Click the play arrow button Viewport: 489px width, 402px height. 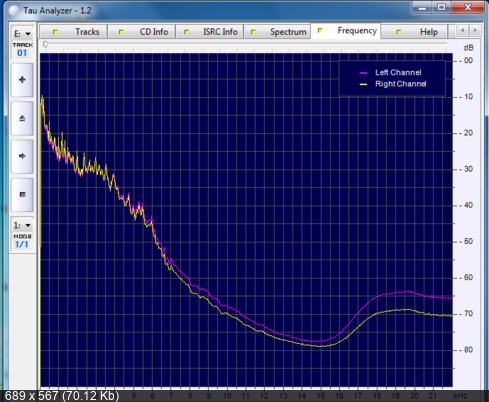pyautogui.click(x=22, y=156)
